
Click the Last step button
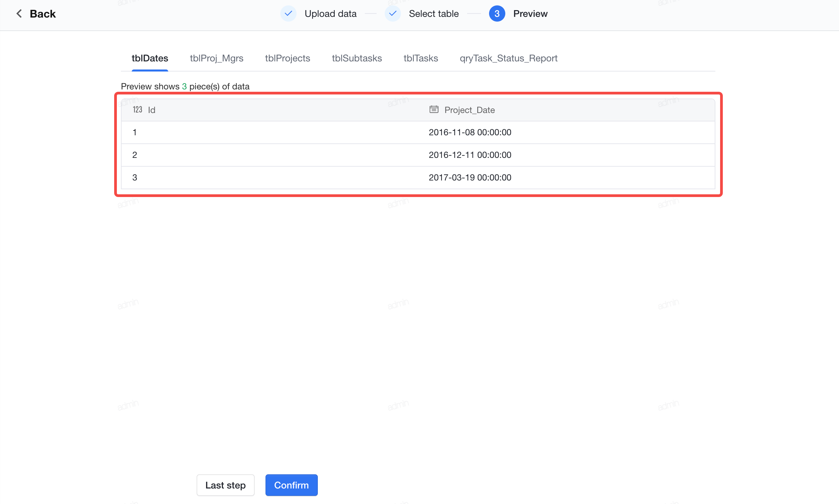225,485
